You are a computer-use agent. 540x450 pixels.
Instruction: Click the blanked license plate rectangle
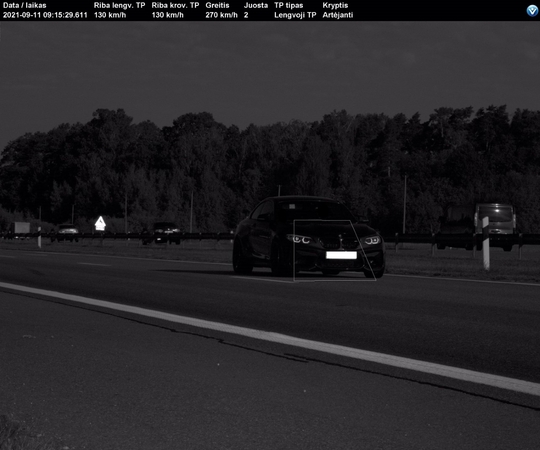(x=341, y=255)
